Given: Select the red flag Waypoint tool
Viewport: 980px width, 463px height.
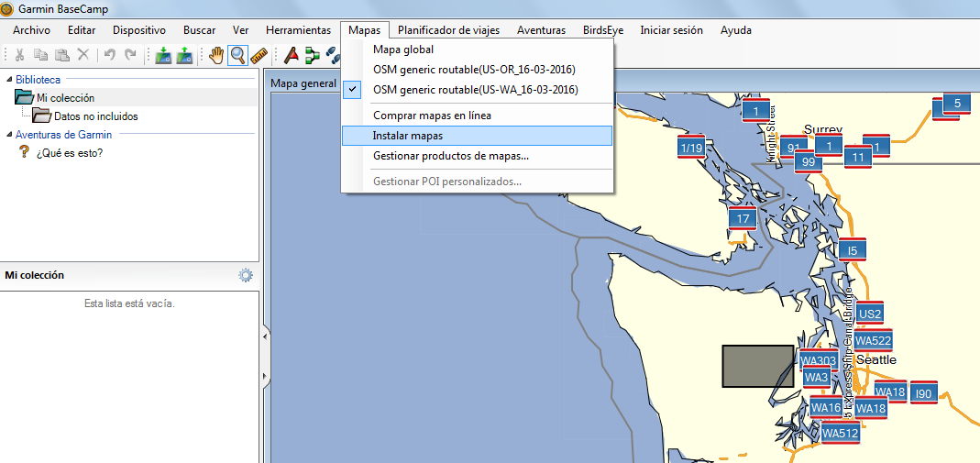Looking at the screenshot, I should click(291, 55).
